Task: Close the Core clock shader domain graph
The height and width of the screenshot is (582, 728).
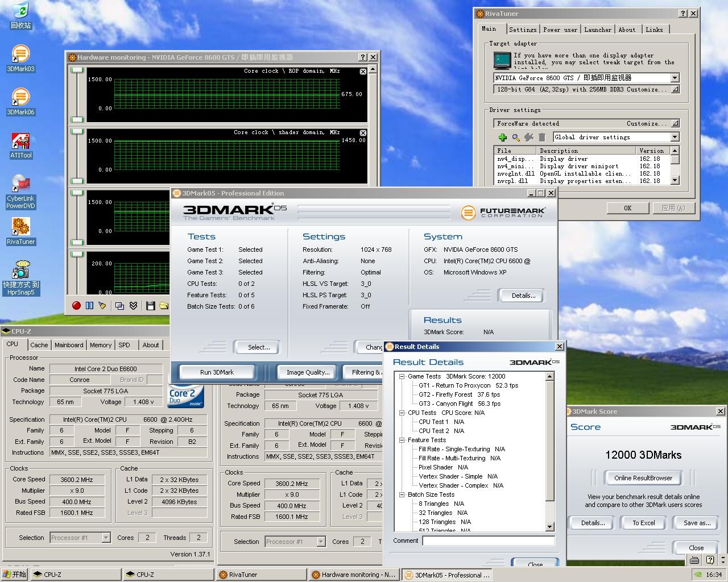Action: (363, 133)
